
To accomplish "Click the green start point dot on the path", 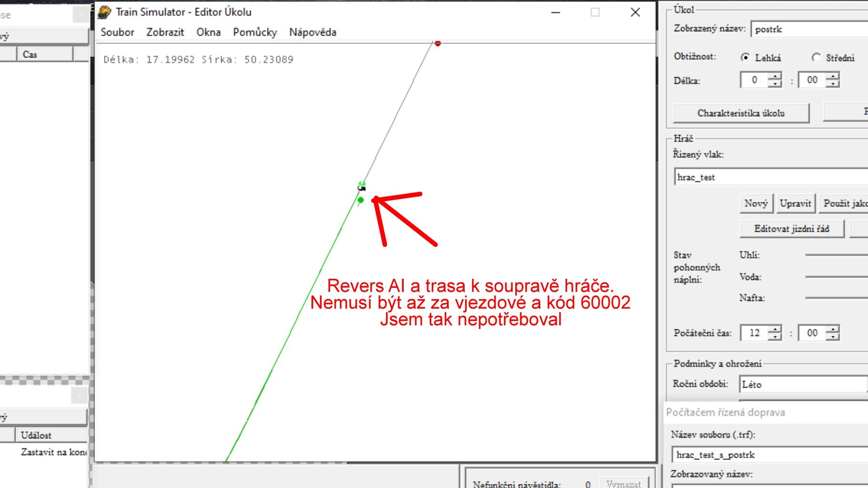I will point(360,200).
